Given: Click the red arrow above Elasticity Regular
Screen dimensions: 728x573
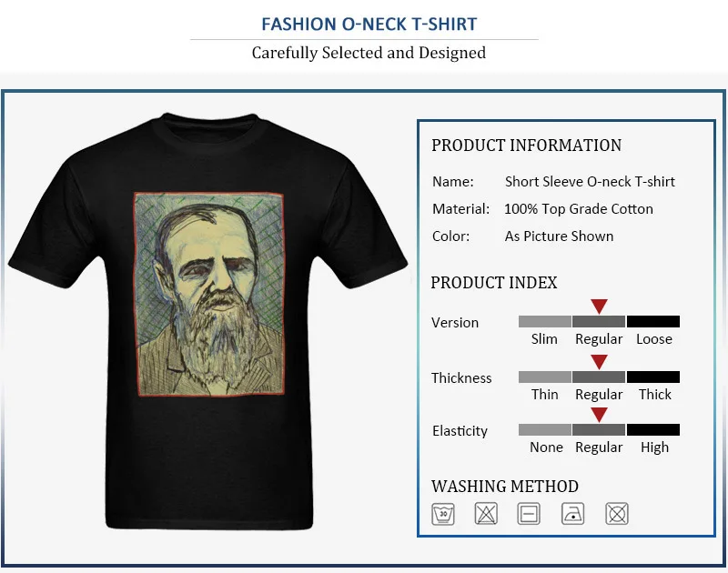Looking at the screenshot, I should (x=599, y=415).
